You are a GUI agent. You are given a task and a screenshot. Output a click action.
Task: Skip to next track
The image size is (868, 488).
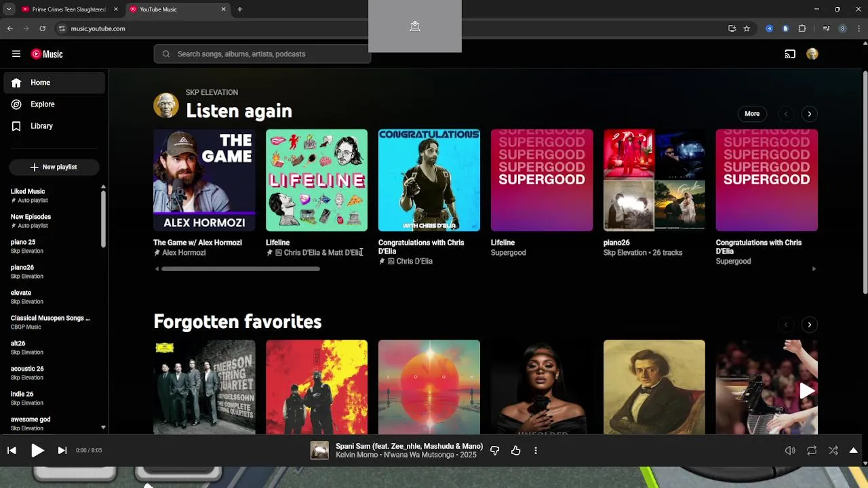(x=62, y=450)
